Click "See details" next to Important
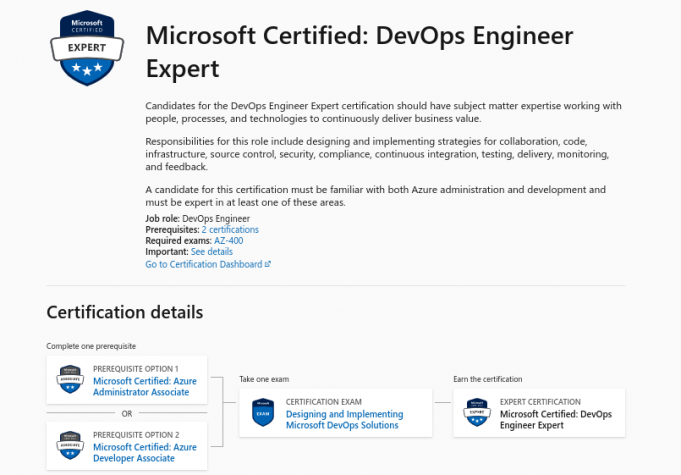The height and width of the screenshot is (475, 681). coord(212,253)
